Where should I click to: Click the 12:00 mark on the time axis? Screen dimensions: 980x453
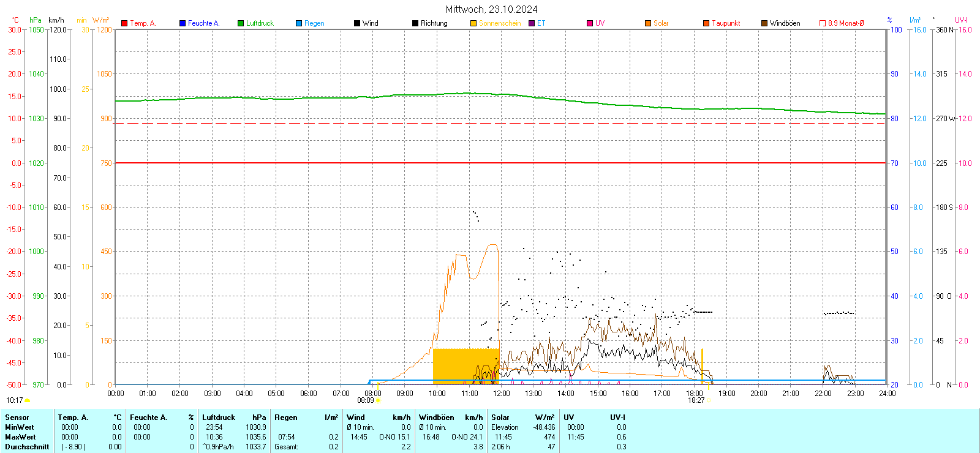(502, 394)
